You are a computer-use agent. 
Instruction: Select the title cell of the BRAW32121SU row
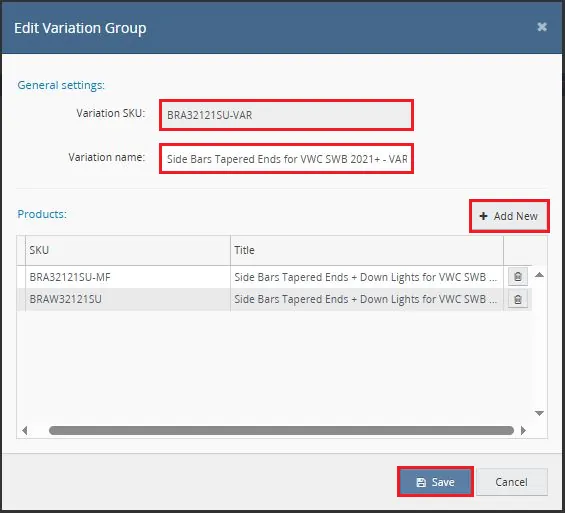tap(367, 299)
